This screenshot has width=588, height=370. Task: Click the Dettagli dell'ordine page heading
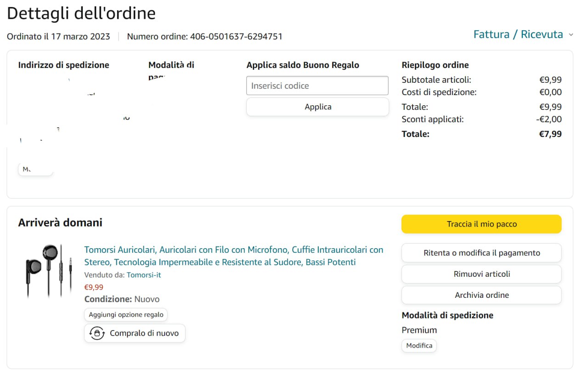tap(81, 13)
